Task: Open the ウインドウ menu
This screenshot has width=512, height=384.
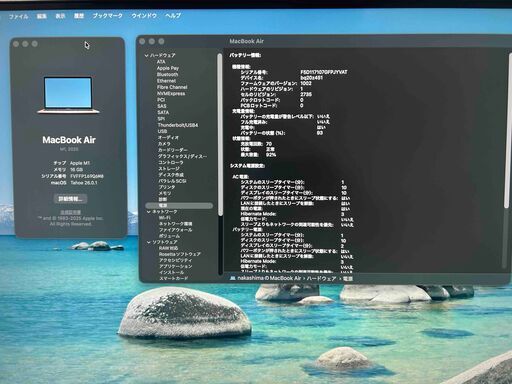Action: click(144, 16)
